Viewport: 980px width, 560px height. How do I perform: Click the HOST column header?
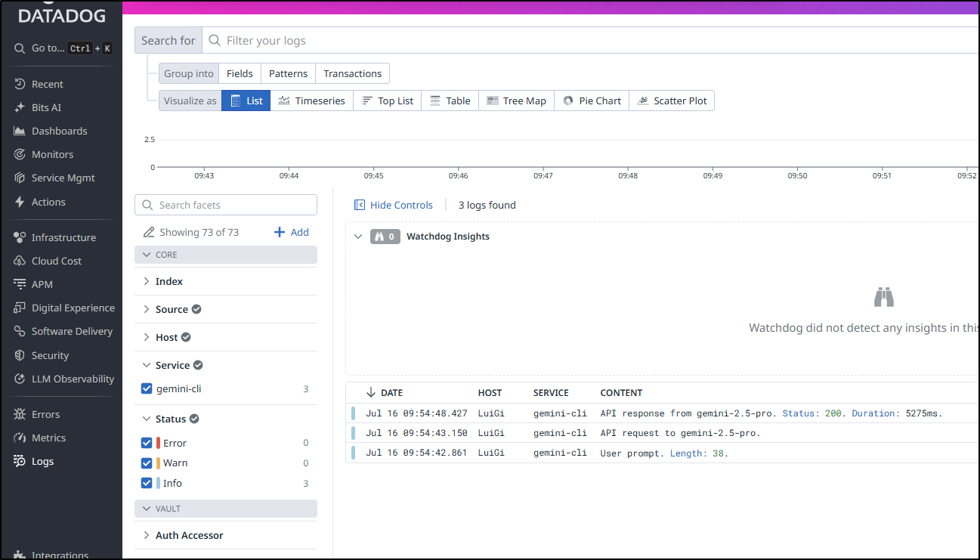point(490,393)
